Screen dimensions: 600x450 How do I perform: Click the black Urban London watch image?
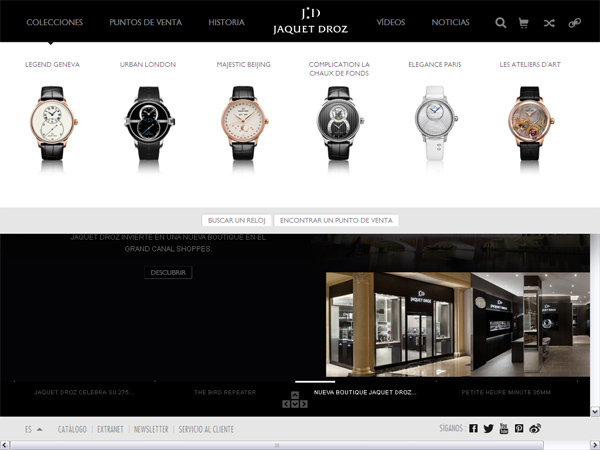tap(149, 123)
